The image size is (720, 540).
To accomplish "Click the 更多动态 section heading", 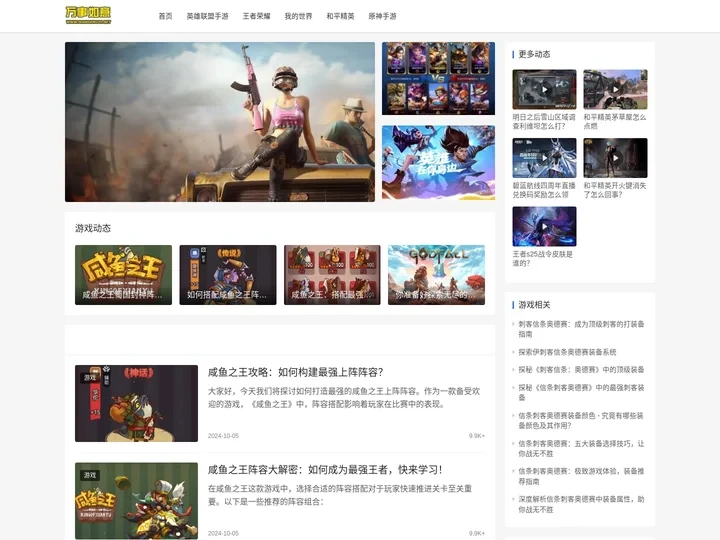I will tap(534, 54).
